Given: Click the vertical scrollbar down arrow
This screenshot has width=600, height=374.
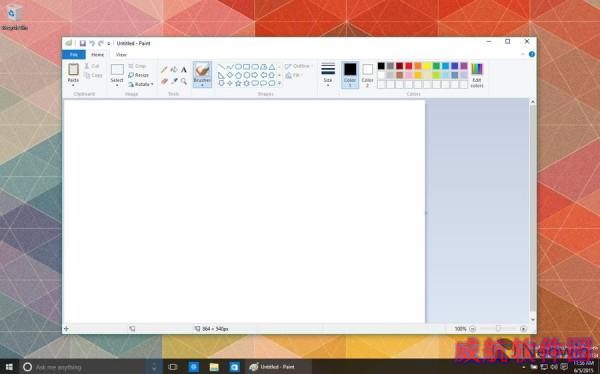Looking at the screenshot, I should 532,320.
